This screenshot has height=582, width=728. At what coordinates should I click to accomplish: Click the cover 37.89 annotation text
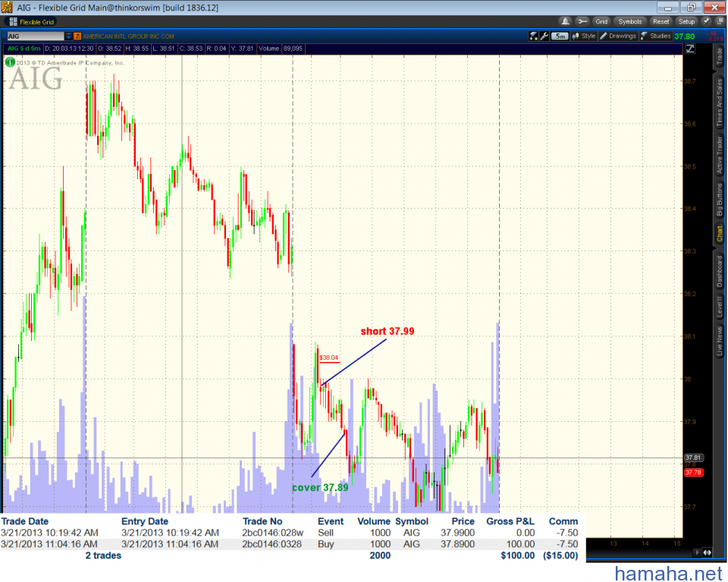click(x=320, y=487)
